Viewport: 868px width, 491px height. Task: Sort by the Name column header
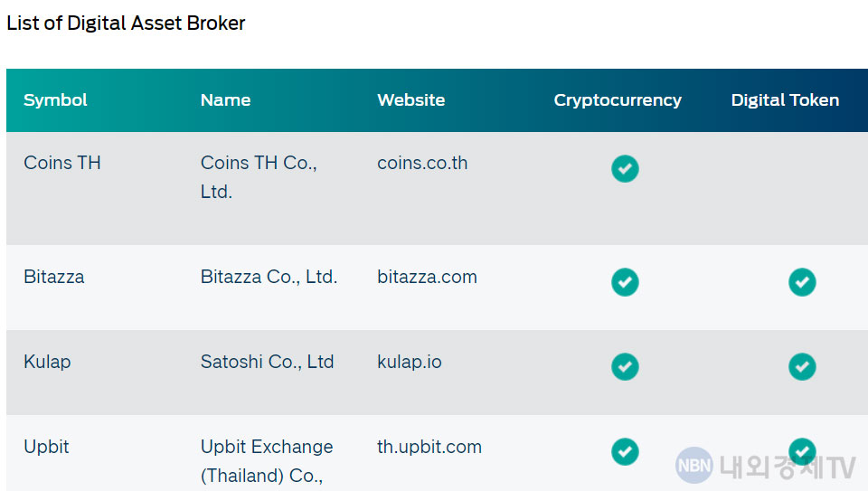225,100
